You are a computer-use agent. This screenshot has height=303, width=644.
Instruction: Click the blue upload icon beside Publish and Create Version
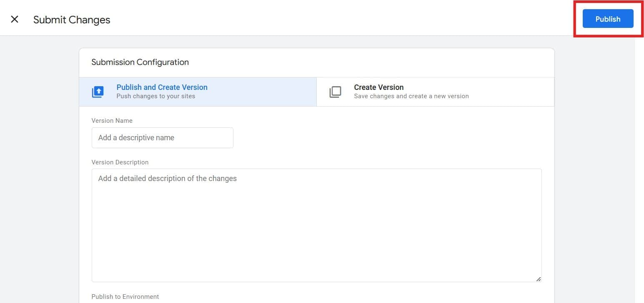[98, 92]
